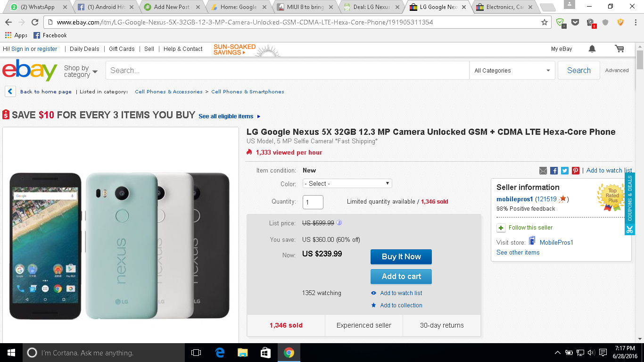Expand the Color select dropdown

348,183
